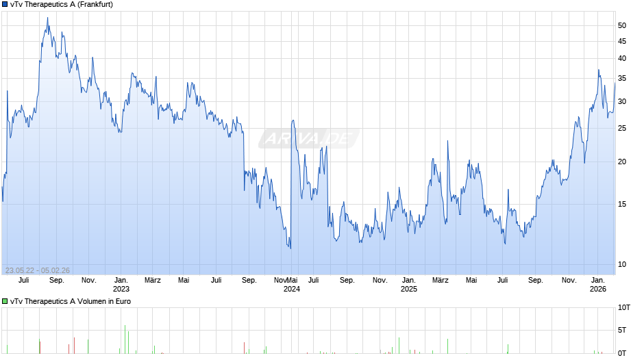Click the price axis label '20'
The image size is (644, 360).
[622, 162]
